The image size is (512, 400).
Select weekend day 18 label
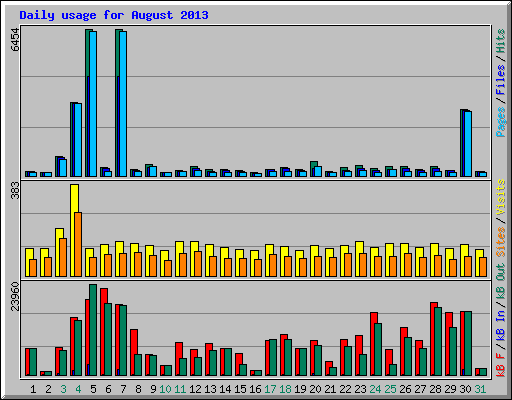(285, 389)
